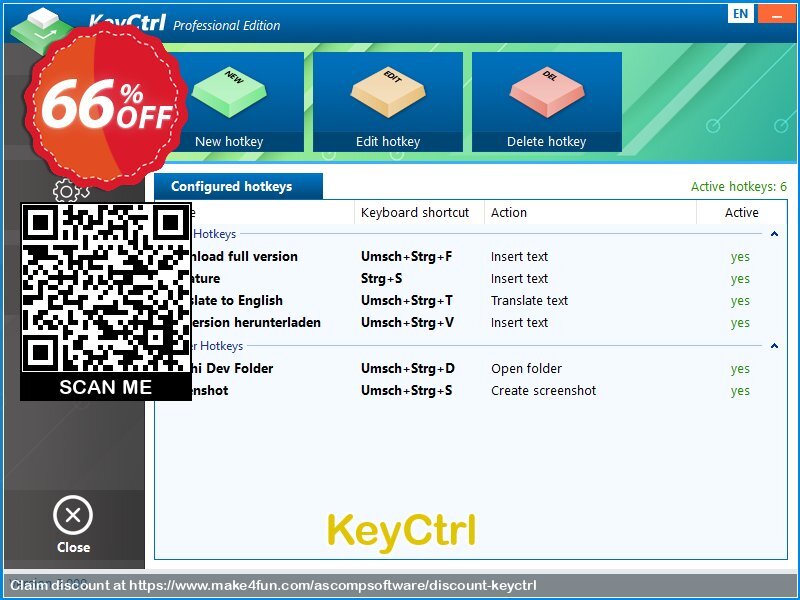
Task: Sort by the Action column header
Action: pos(509,212)
